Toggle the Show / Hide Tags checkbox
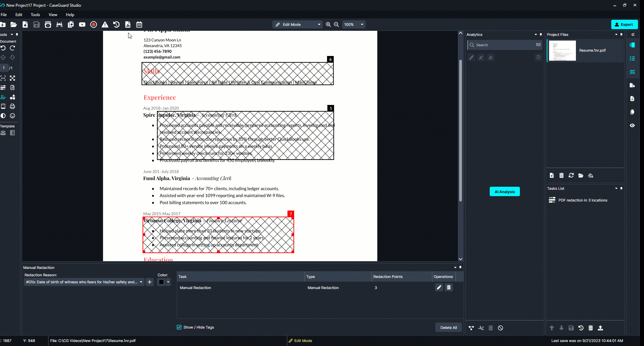 pyautogui.click(x=179, y=327)
